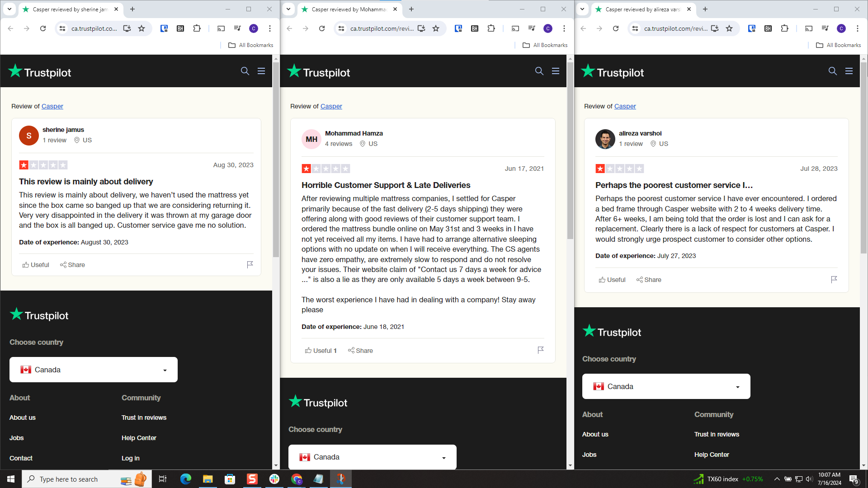Click 'Log in' link in sherine jamus window
868x488 pixels.
pyautogui.click(x=131, y=458)
